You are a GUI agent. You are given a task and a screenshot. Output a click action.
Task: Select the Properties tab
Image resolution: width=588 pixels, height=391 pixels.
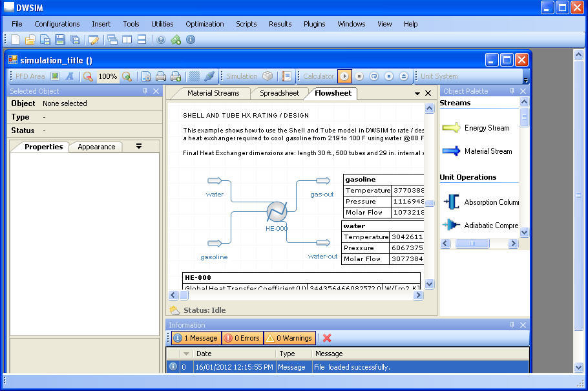coord(43,147)
